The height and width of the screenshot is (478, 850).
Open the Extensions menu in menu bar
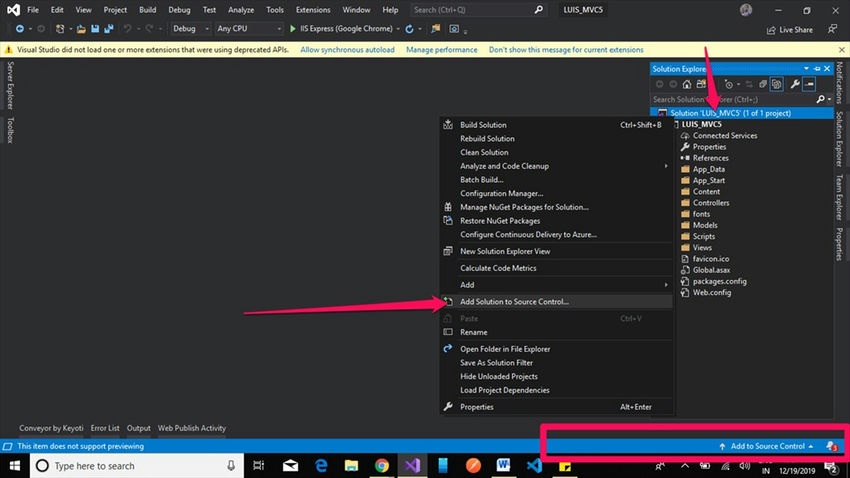click(x=313, y=10)
